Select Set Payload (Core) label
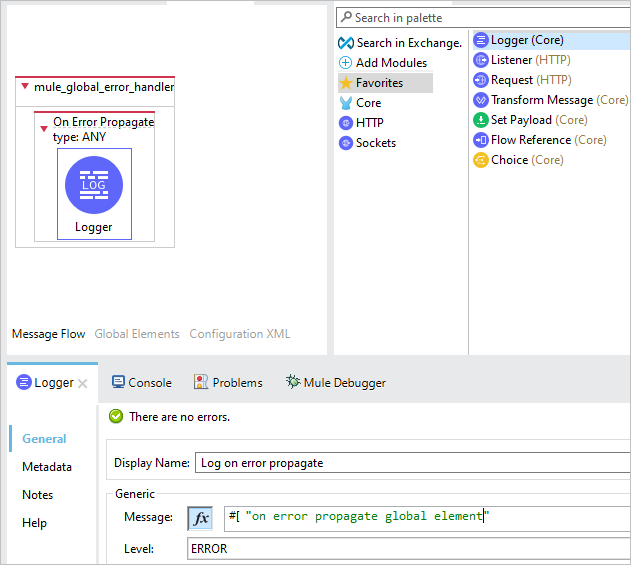 (x=539, y=120)
